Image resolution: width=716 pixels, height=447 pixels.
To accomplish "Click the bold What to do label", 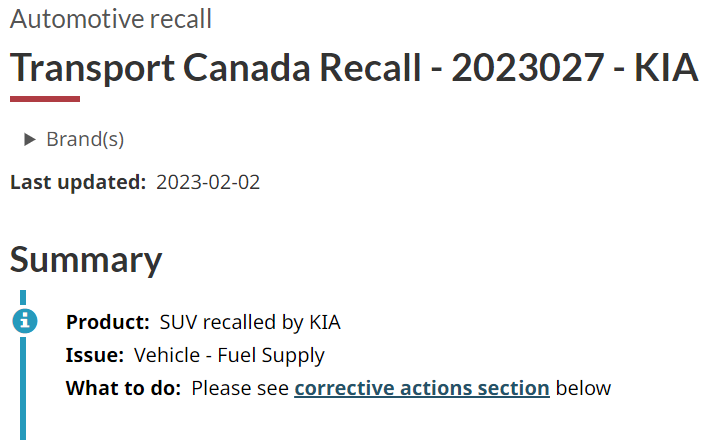I will pos(124,389).
